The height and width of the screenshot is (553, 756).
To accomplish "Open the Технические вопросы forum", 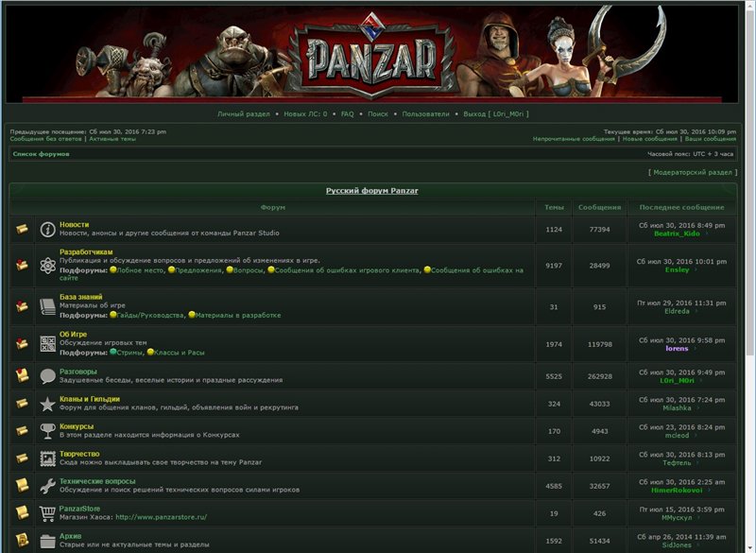I will 97,482.
